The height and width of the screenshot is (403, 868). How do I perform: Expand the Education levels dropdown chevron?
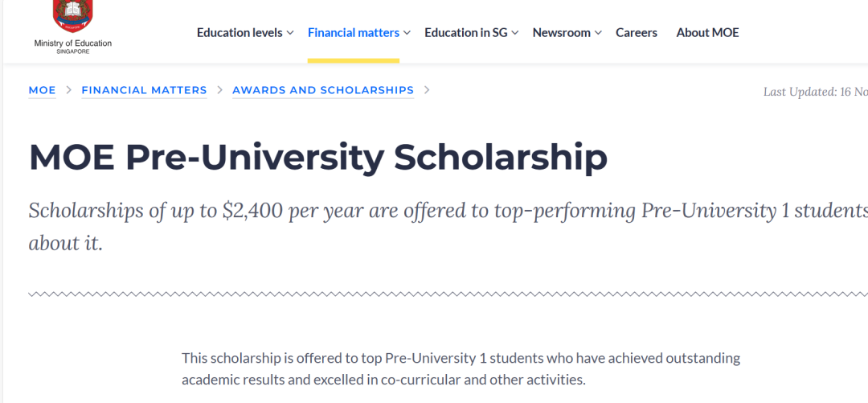291,33
